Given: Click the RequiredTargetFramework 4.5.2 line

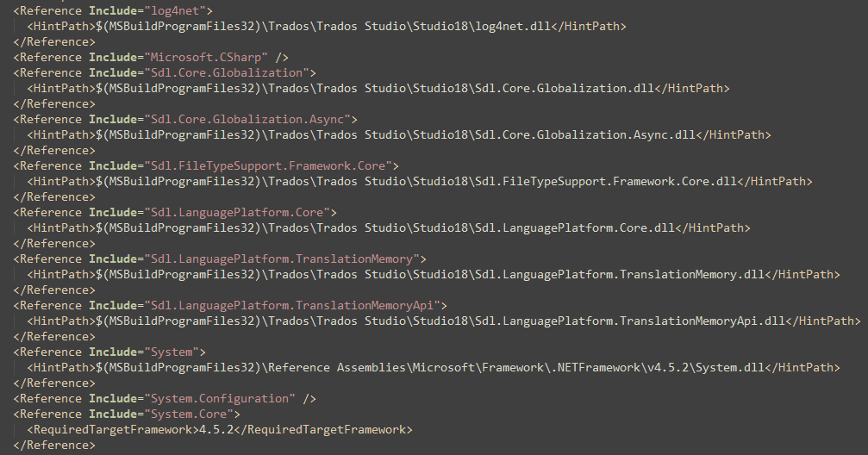Looking at the screenshot, I should [x=220, y=429].
